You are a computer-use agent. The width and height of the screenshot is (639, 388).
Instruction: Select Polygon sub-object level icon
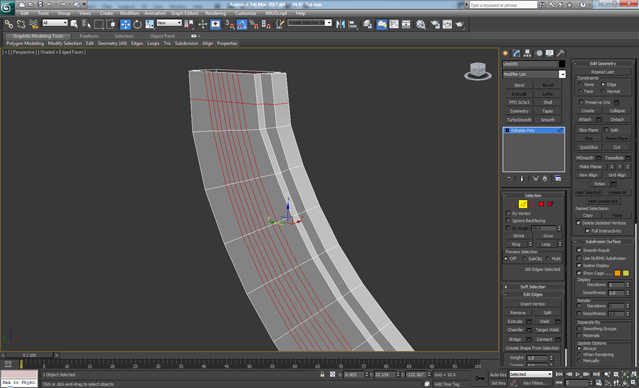click(x=541, y=204)
